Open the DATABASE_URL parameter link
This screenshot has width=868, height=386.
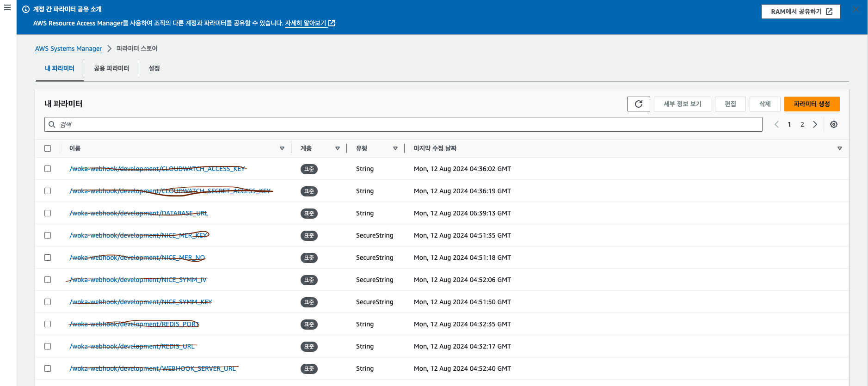click(x=139, y=213)
